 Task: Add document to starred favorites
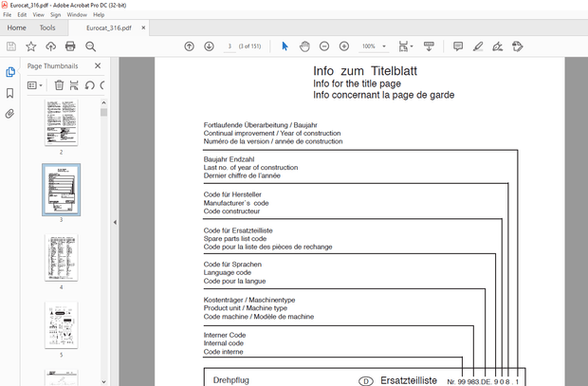[x=30, y=46]
